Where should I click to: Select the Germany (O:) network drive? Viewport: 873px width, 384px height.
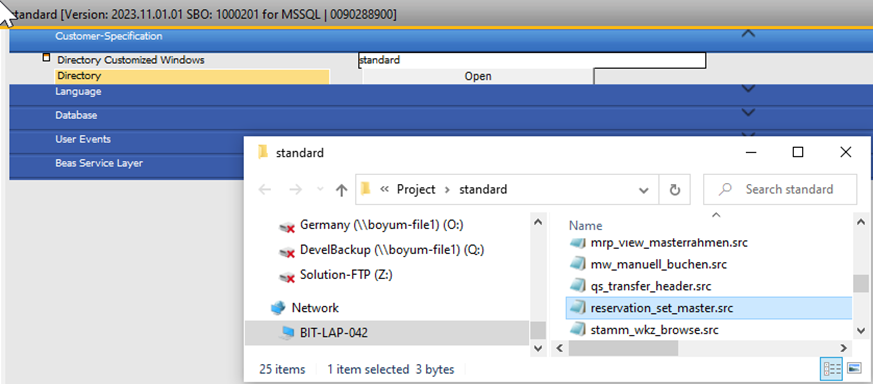point(381,225)
